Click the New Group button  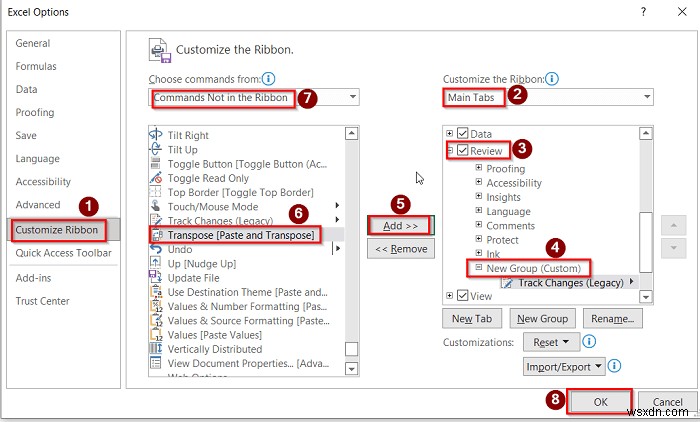tap(542, 318)
